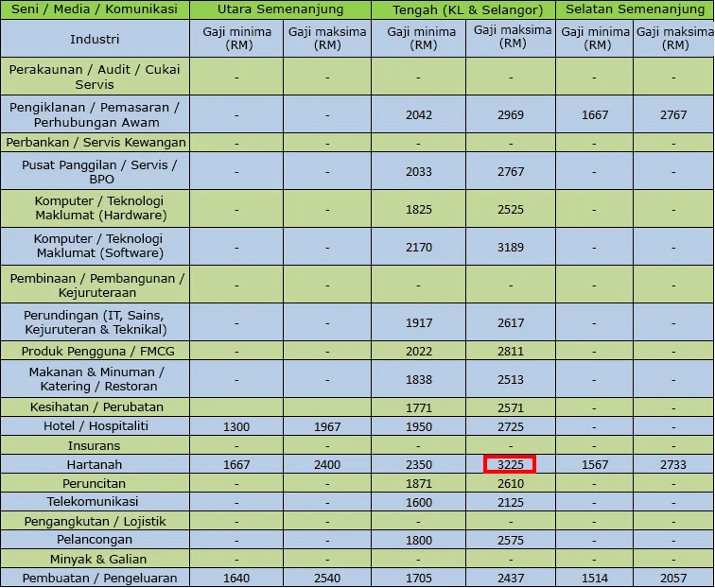Select the Tengah (KL & Selangor) header

coord(462,9)
